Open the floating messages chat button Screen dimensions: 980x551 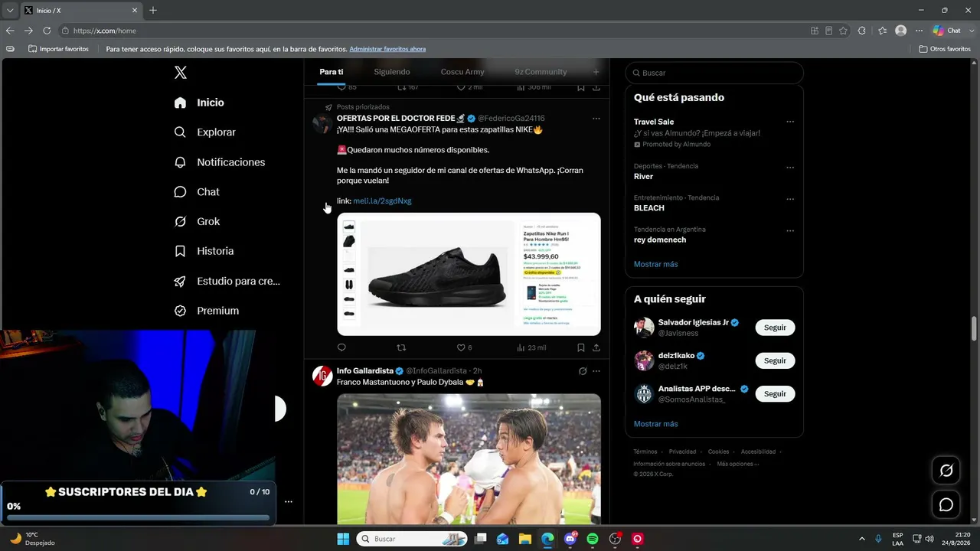pos(946,505)
